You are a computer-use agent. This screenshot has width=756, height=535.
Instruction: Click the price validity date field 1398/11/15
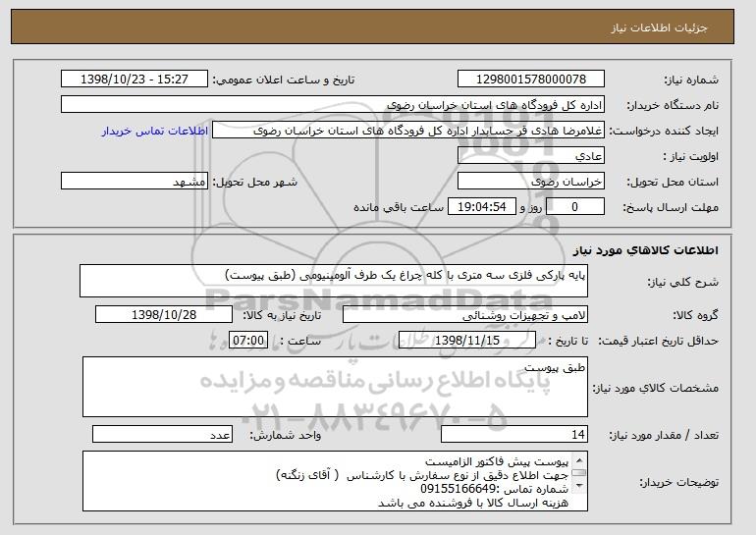[467, 341]
